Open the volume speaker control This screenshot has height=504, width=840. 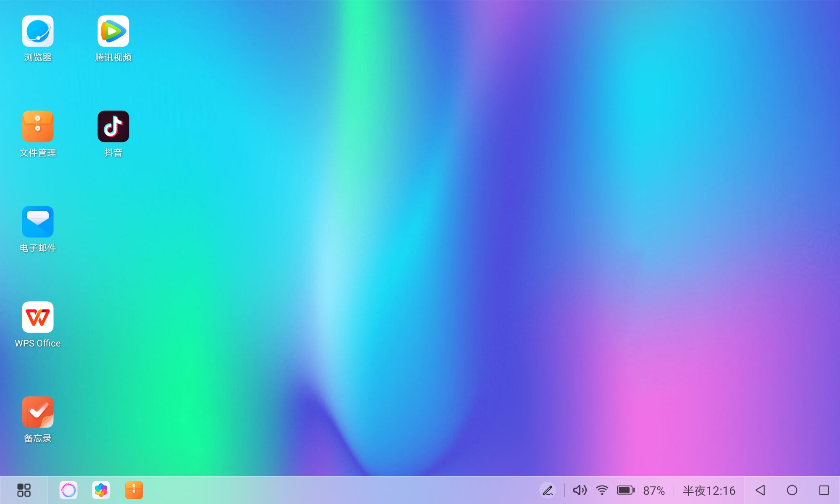click(580, 490)
